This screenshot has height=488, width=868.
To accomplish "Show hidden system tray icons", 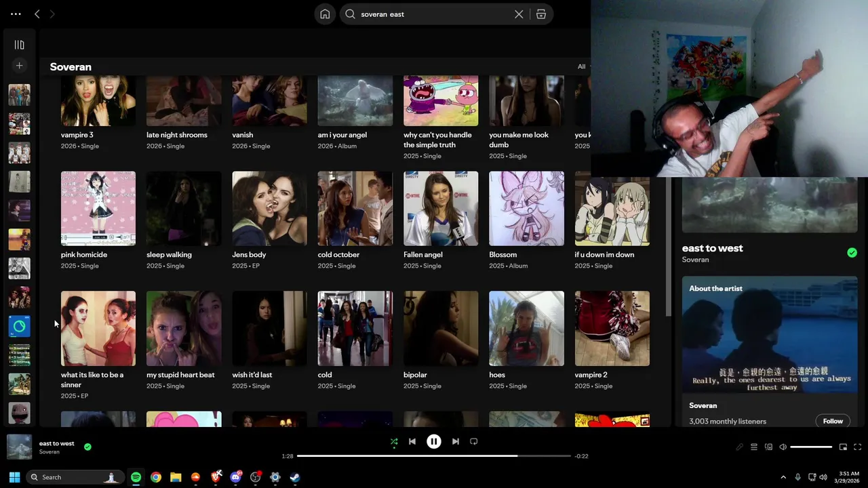I will (x=783, y=477).
